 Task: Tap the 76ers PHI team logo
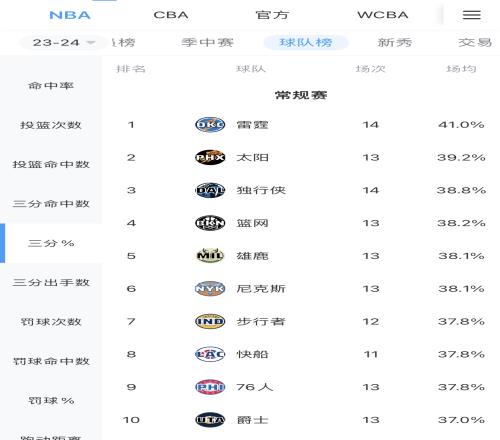pos(210,387)
